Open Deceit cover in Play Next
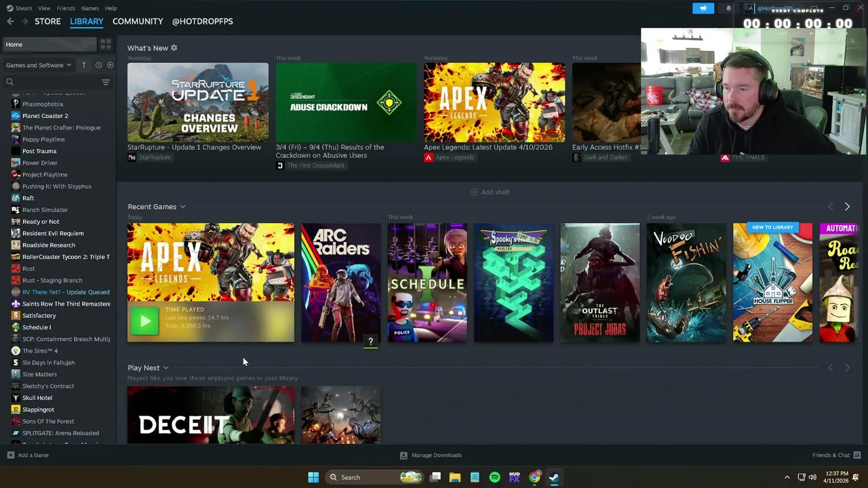Image resolution: width=868 pixels, height=488 pixels. point(211,415)
